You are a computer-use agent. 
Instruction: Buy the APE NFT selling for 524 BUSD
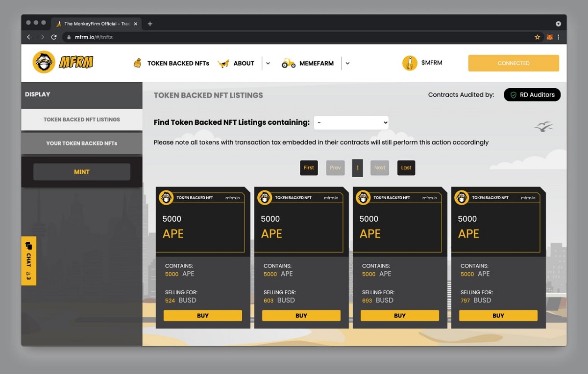[x=203, y=316]
